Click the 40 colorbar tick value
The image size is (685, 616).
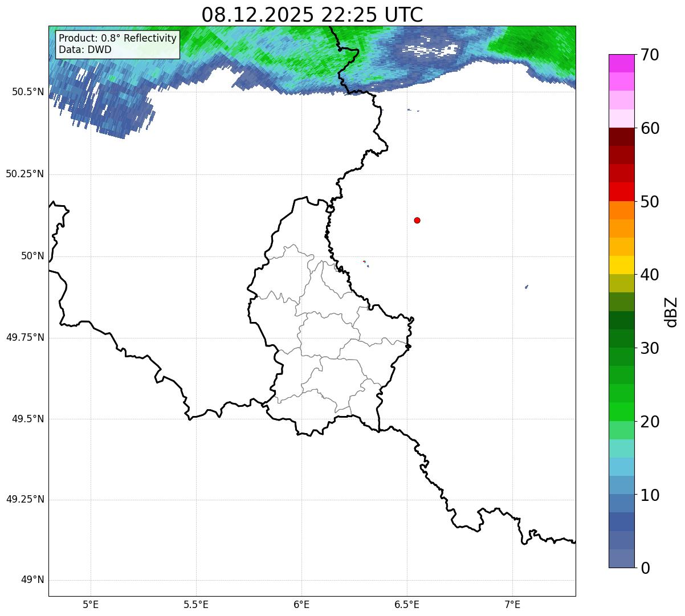tap(650, 275)
